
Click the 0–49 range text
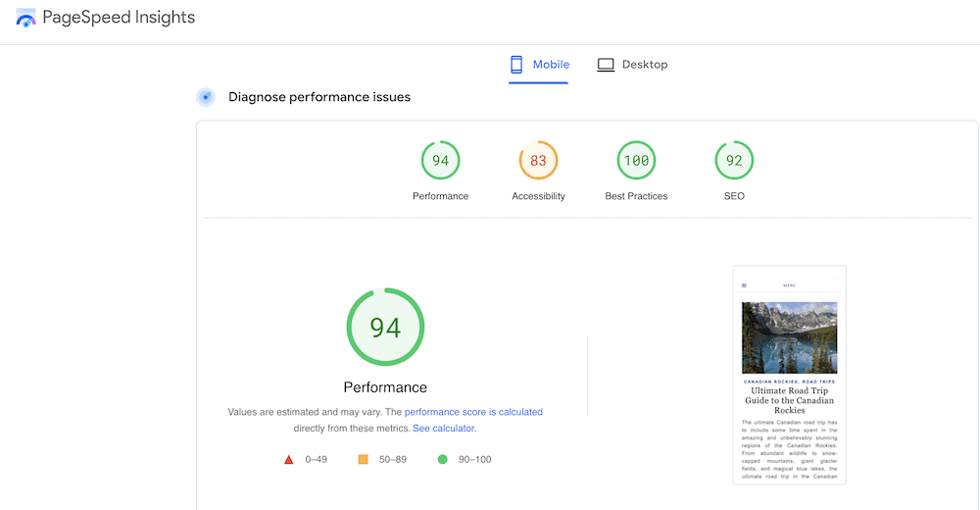pyautogui.click(x=317, y=459)
